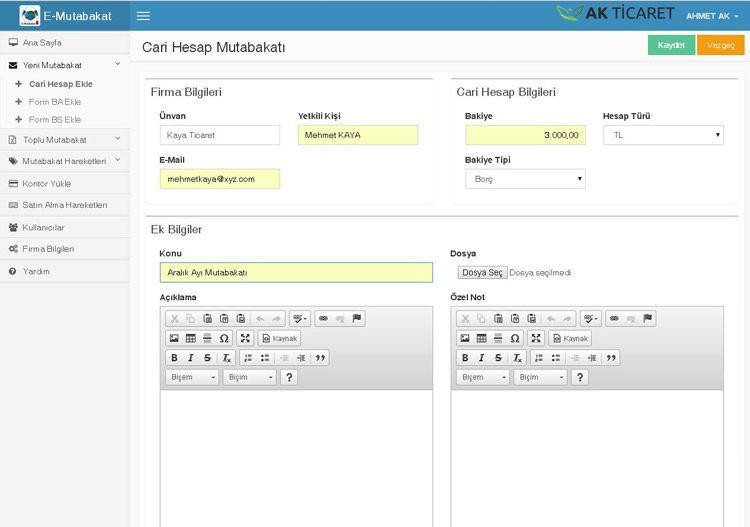Open Mutabakat Hareketleri in the sidebar
The height and width of the screenshot is (527, 750).
(x=64, y=161)
